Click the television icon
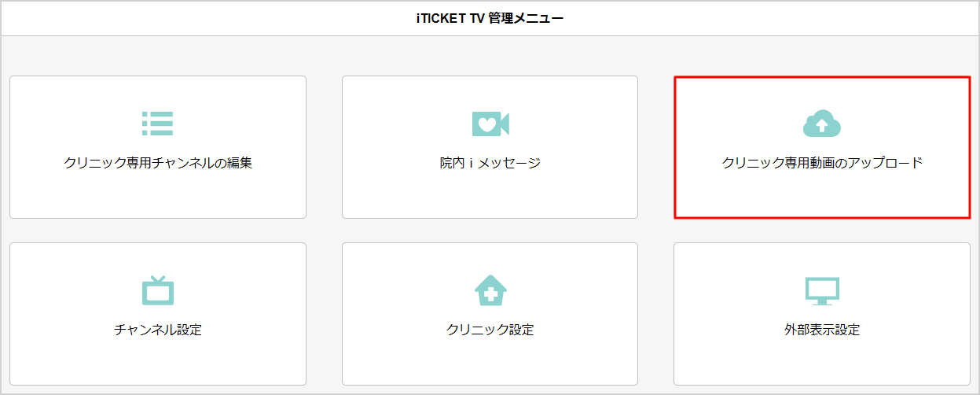 (157, 290)
